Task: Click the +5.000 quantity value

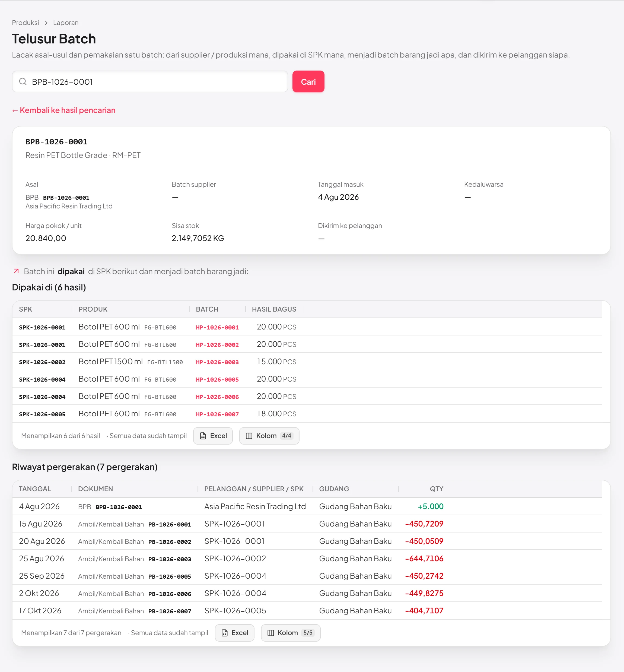Action: (431, 506)
